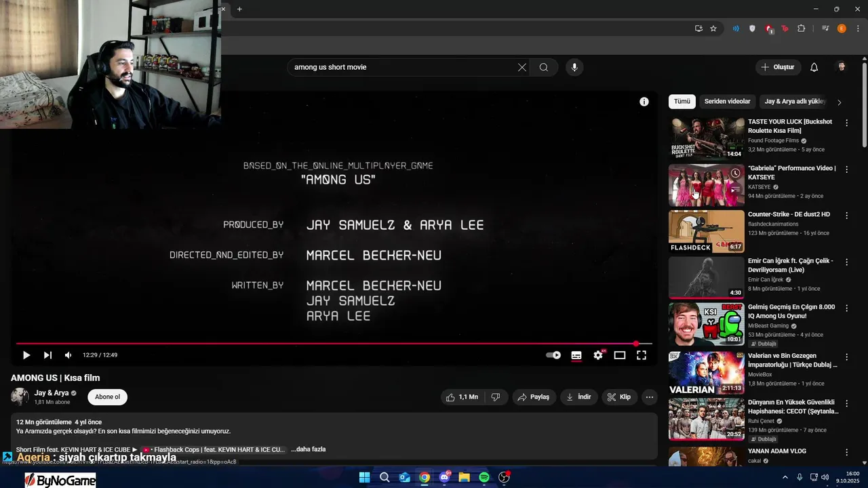This screenshot has width=868, height=488.
Task: Open OBS Studio from the taskbar
Action: 505,477
